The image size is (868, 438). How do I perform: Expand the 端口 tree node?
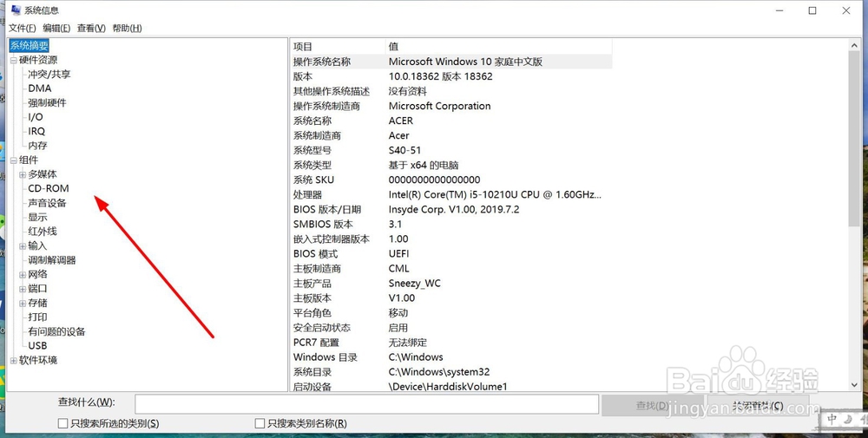click(x=23, y=289)
